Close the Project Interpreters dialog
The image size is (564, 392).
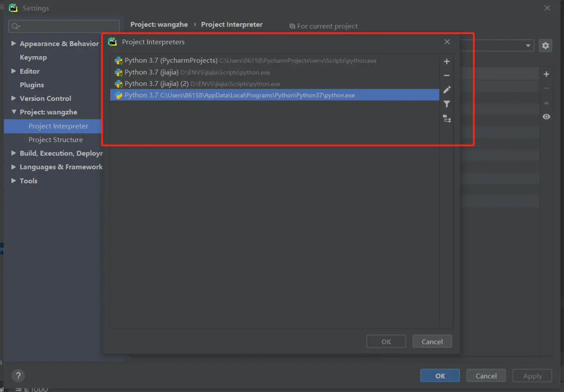447,42
